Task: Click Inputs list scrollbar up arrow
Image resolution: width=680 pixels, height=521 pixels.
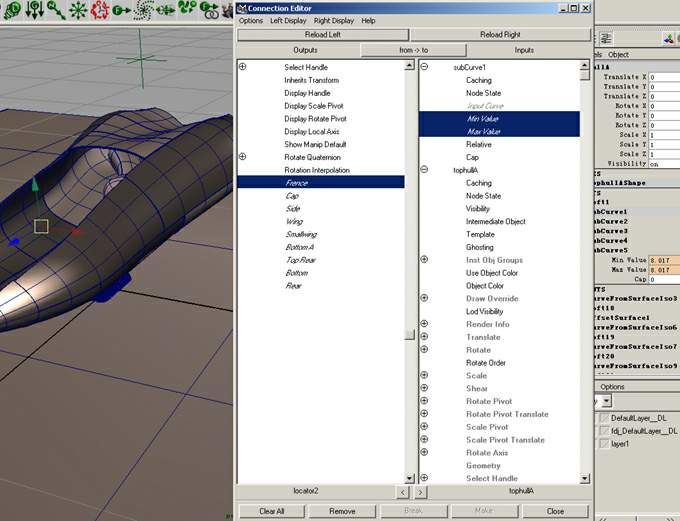Action: (x=585, y=66)
